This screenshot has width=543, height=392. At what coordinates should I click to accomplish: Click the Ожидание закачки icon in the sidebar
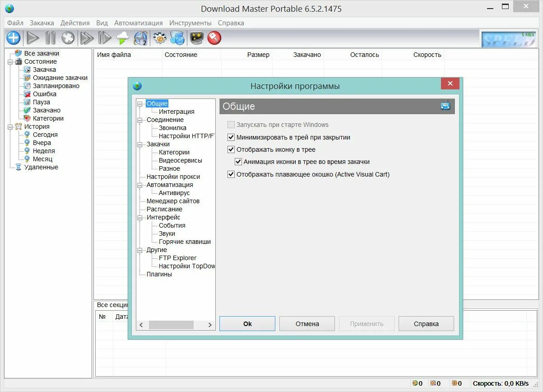pos(27,78)
